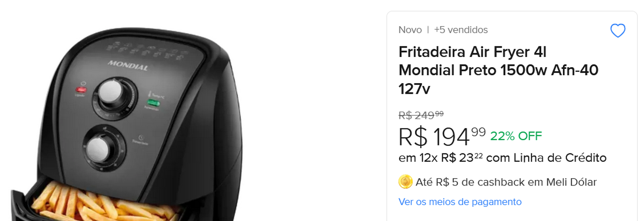The image size is (644, 221).
Task: Open 'Ver os meios de pagamento' link
Action: coord(460,202)
